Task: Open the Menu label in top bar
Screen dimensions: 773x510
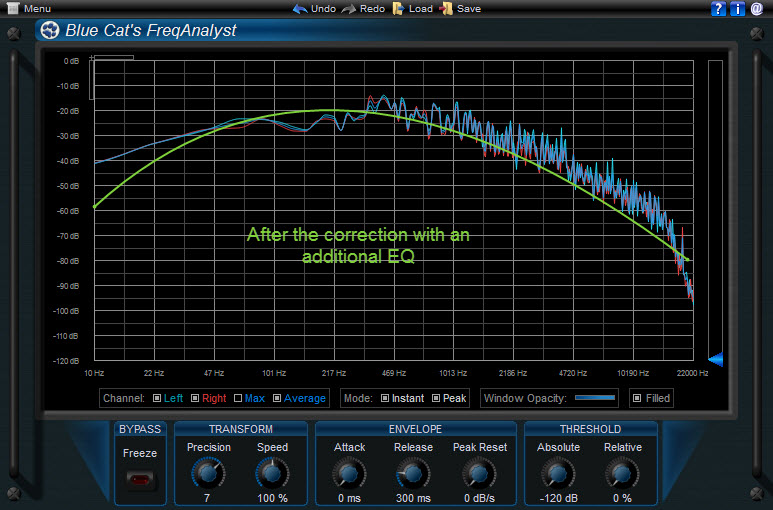Action: [37, 9]
